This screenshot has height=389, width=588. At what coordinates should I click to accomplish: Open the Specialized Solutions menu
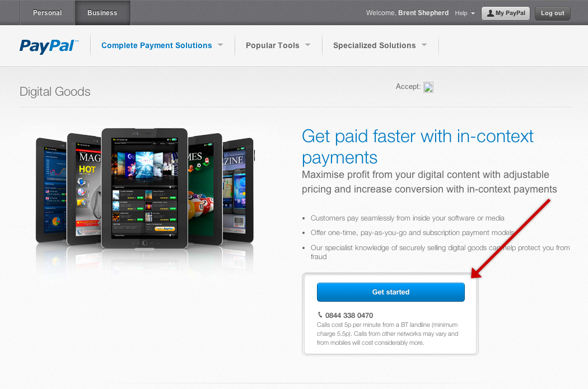[374, 45]
